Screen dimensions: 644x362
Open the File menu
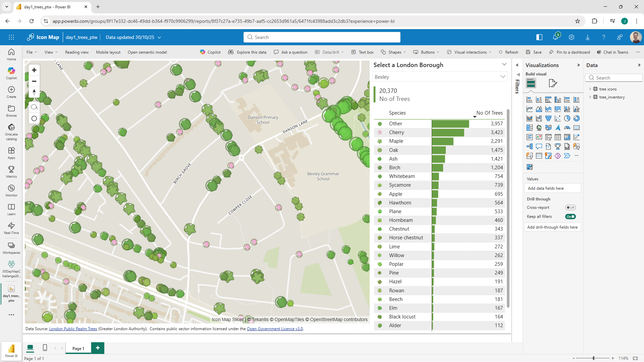click(x=32, y=52)
